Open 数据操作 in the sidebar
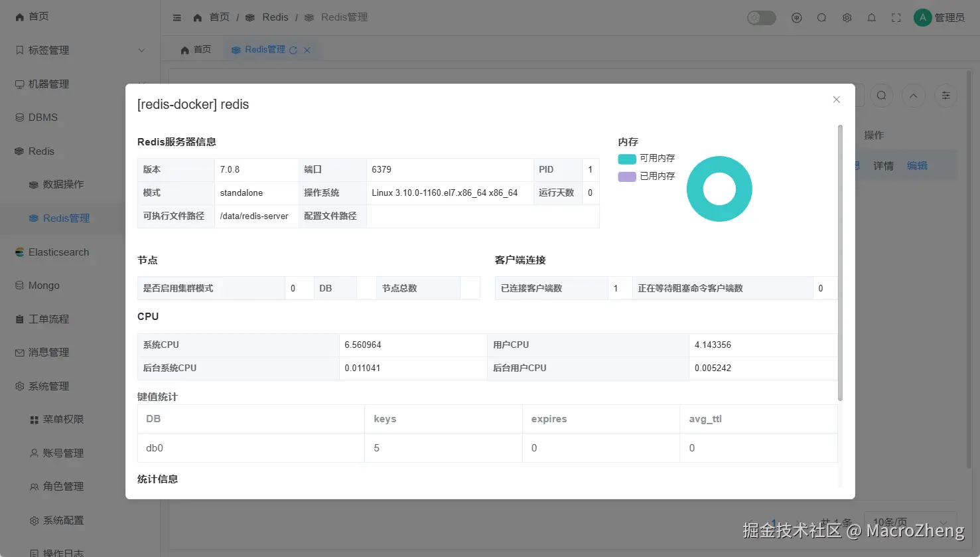The height and width of the screenshot is (557, 980). click(x=63, y=185)
